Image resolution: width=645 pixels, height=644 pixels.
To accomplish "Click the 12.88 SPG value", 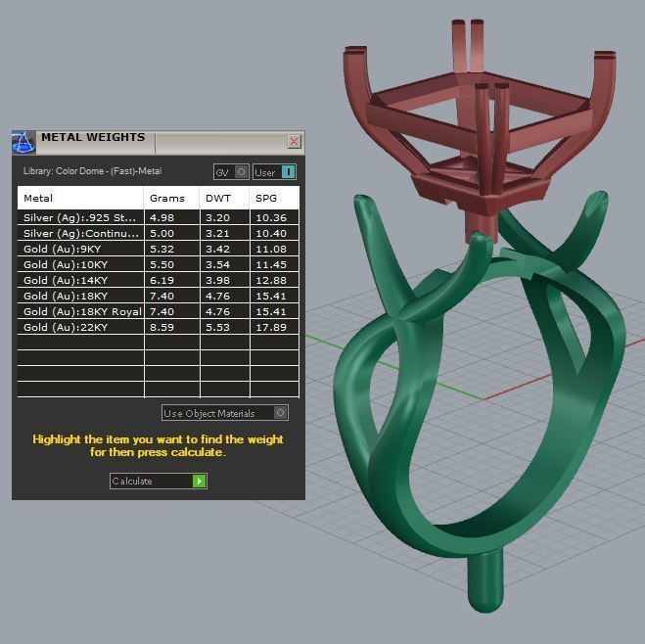I will click(x=271, y=280).
